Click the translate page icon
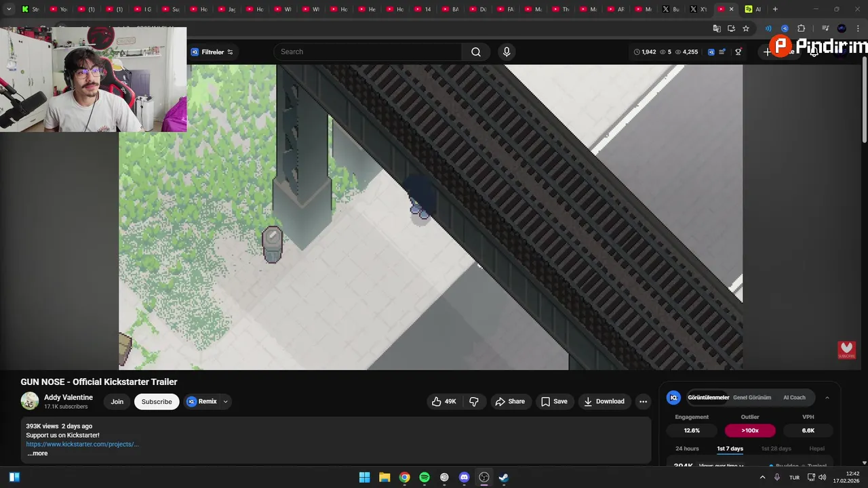The width and height of the screenshot is (868, 488). point(717,28)
